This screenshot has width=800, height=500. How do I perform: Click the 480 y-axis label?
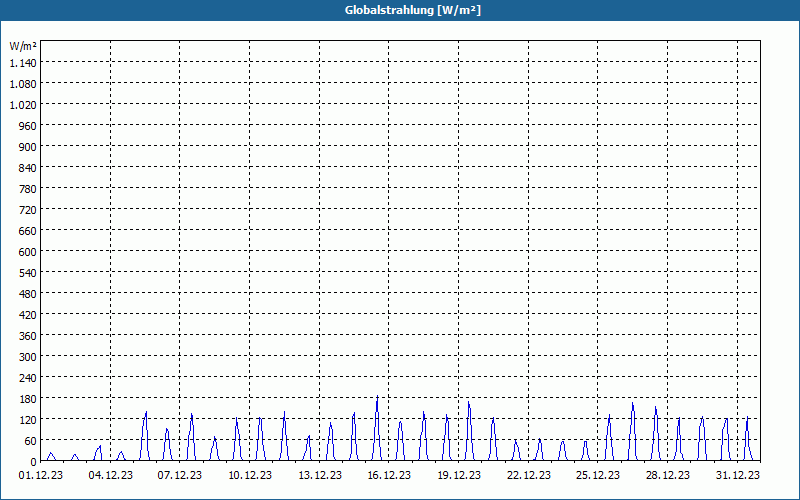pyautogui.click(x=28, y=294)
